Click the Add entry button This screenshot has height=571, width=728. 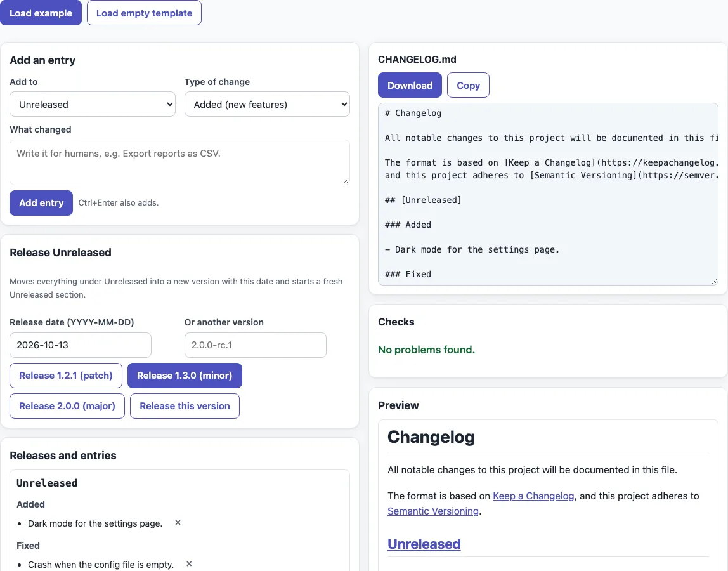[41, 203]
